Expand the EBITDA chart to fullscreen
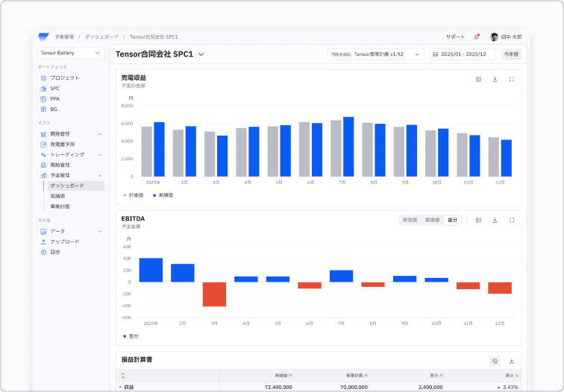 pyautogui.click(x=512, y=220)
